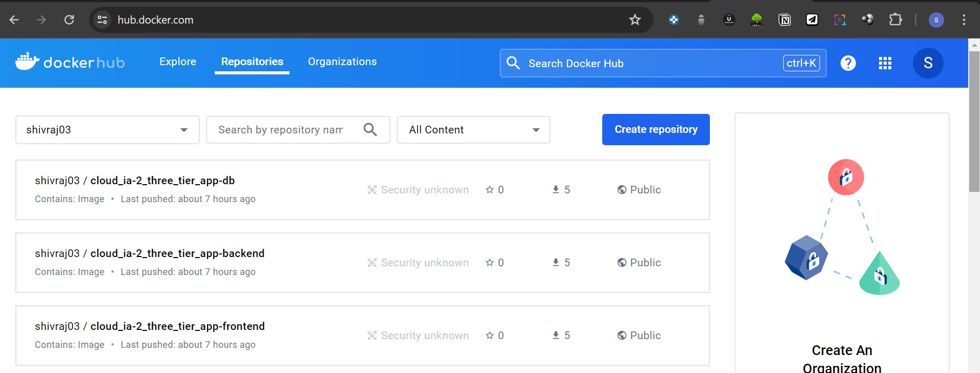Image resolution: width=980 pixels, height=373 pixels.
Task: Reload the page
Action: tap(69, 20)
